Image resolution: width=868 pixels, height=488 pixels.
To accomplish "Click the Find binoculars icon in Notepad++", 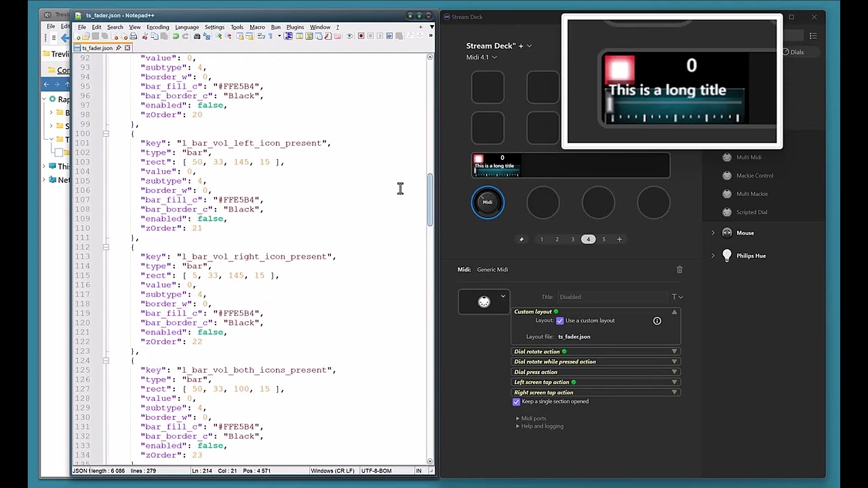I will (x=197, y=36).
